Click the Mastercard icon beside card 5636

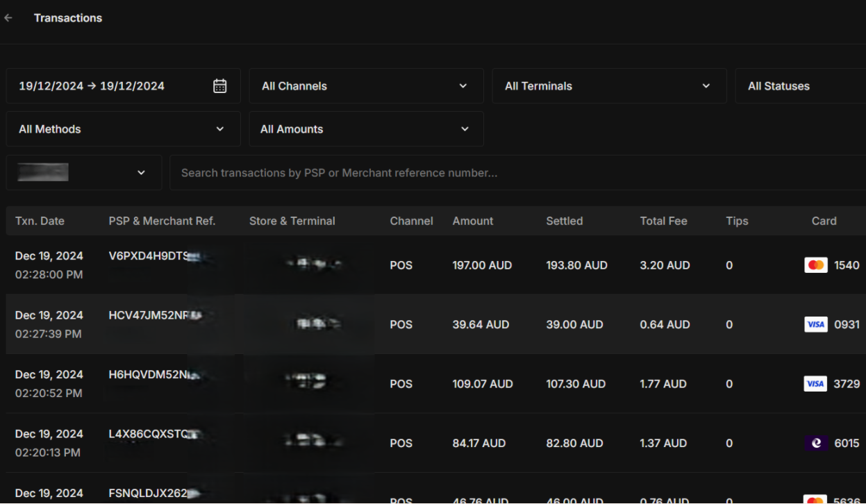[x=815, y=498]
